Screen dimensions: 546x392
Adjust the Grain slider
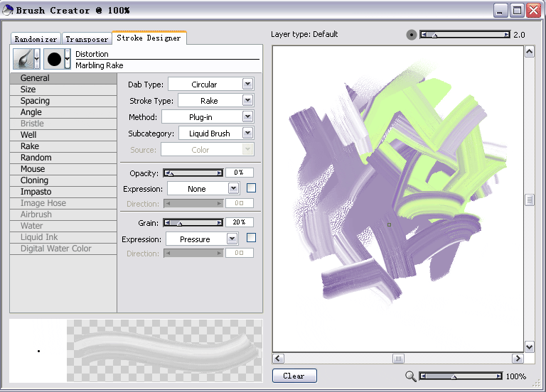coord(193,222)
